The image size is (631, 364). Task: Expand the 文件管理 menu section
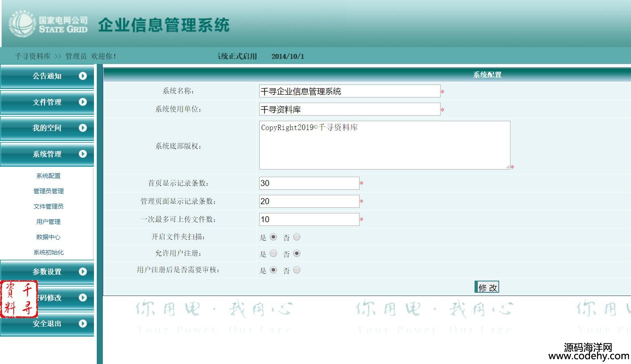[x=47, y=102]
